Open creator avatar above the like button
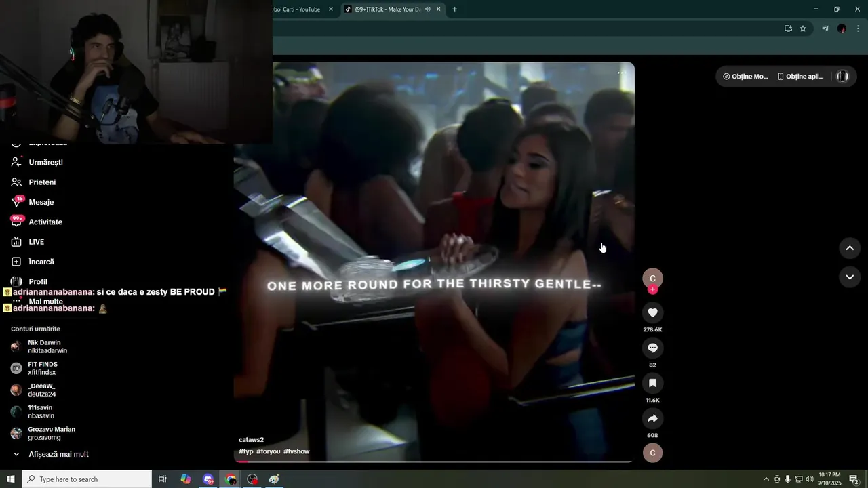The width and height of the screenshot is (868, 488). pos(652,278)
